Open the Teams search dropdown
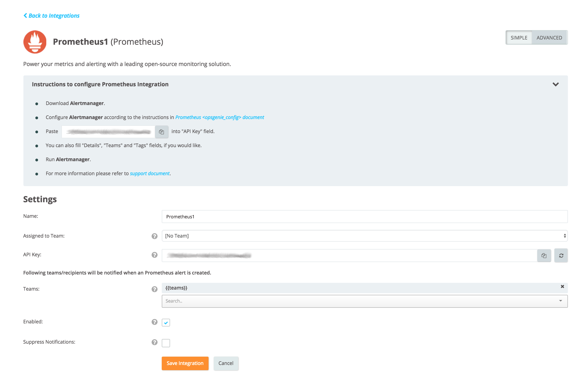 364,301
